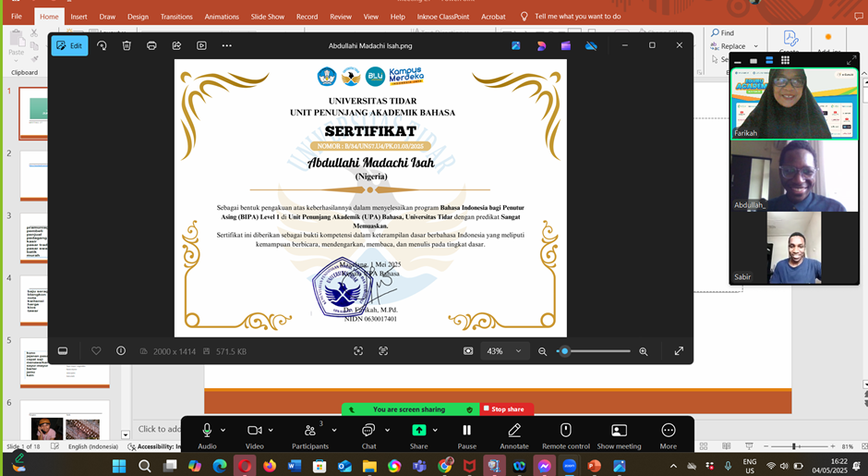Image resolution: width=868 pixels, height=476 pixels.
Task: Open File Explorer from the taskbar
Action: [x=369, y=466]
